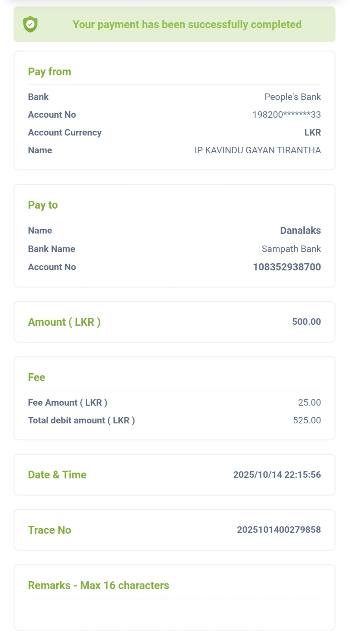Image resolution: width=349 pixels, height=644 pixels.
Task: Select the Pay to section heading
Action: tap(43, 205)
